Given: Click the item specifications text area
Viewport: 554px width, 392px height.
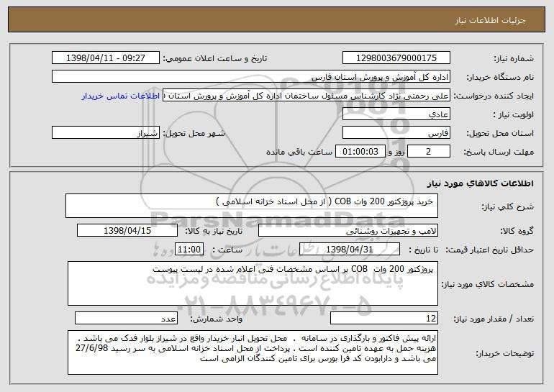Looking at the screenshot, I should tap(253, 283).
